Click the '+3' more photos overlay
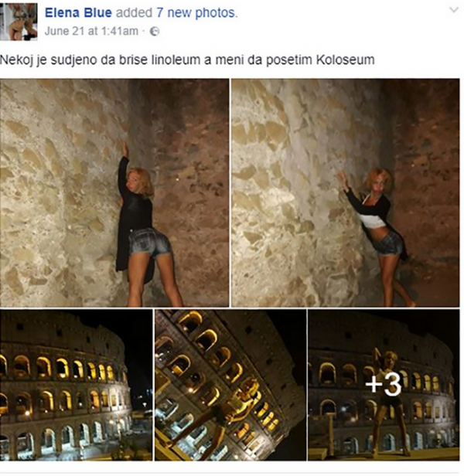This screenshot has width=464, height=476. (x=383, y=385)
